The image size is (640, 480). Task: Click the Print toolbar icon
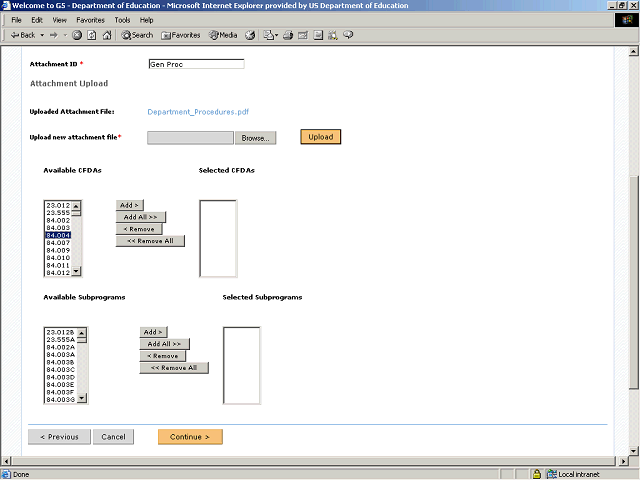tap(288, 35)
